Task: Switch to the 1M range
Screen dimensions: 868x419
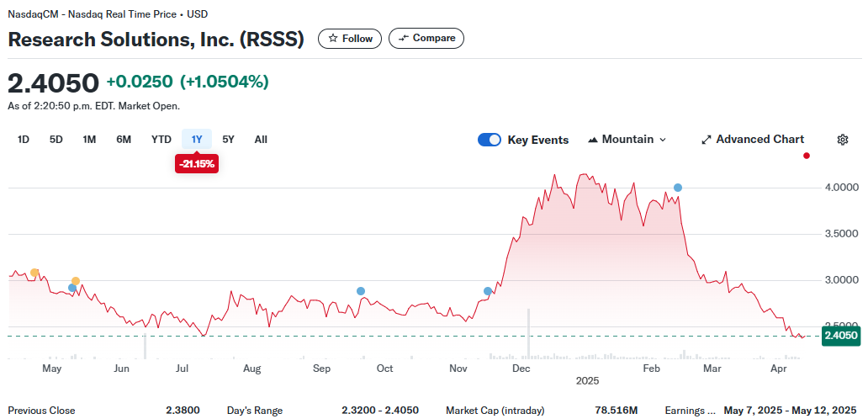Action: [89, 140]
